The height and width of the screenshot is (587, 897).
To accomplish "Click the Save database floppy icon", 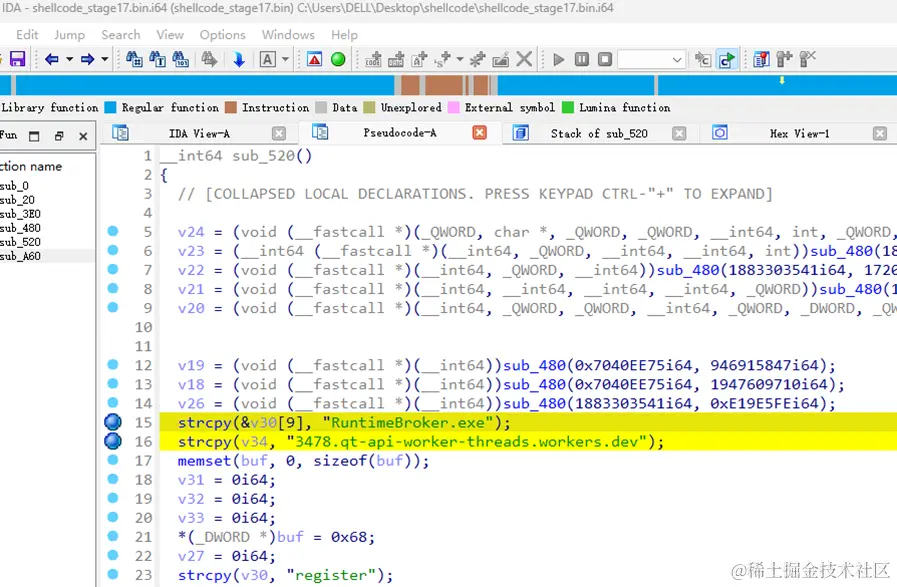I will pyautogui.click(x=17, y=59).
